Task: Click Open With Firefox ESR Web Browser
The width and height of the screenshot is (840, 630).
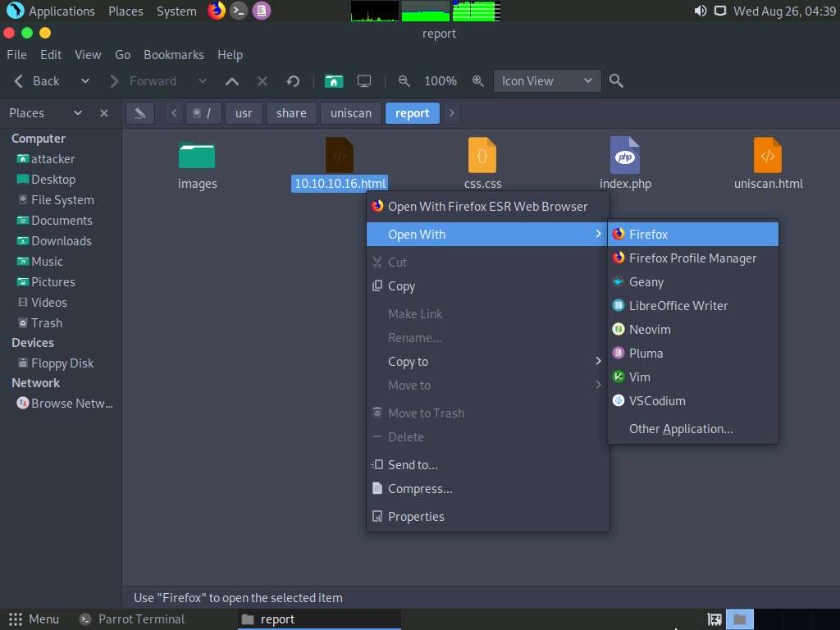Action: point(487,206)
